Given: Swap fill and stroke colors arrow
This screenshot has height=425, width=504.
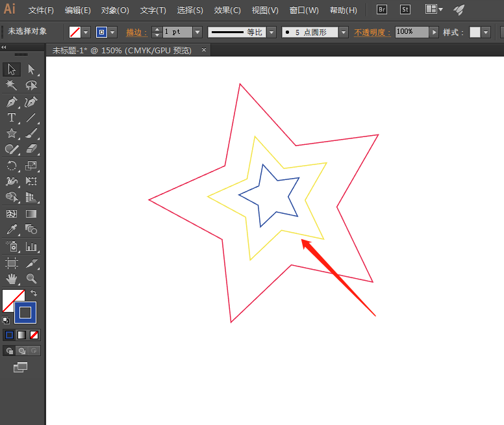Looking at the screenshot, I should (34, 294).
